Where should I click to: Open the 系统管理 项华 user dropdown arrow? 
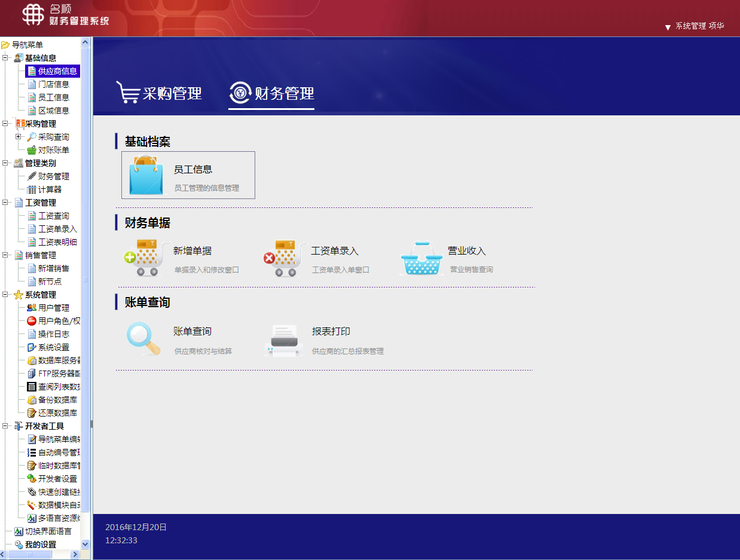[x=668, y=27]
